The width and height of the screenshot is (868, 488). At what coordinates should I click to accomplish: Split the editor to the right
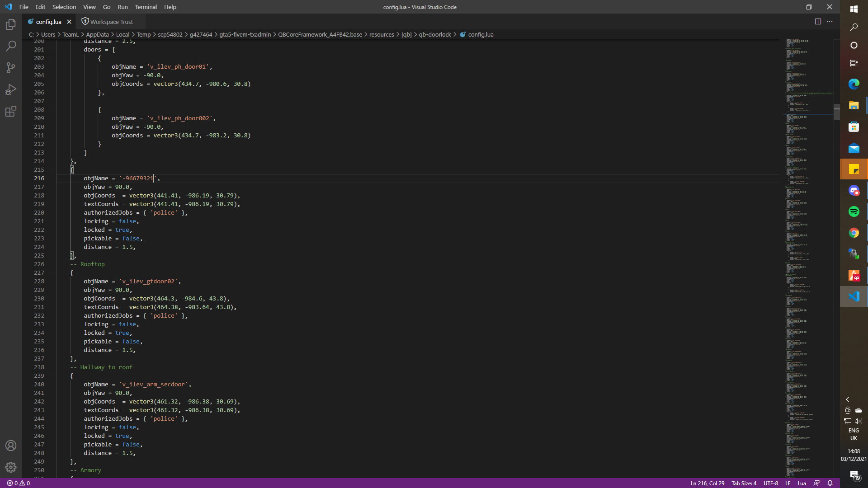point(818,22)
